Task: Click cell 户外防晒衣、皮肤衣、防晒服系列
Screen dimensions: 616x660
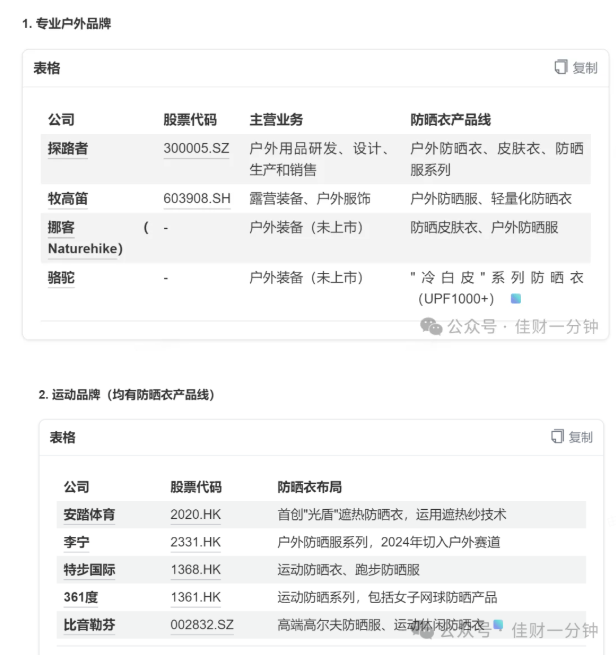Action: click(497, 159)
